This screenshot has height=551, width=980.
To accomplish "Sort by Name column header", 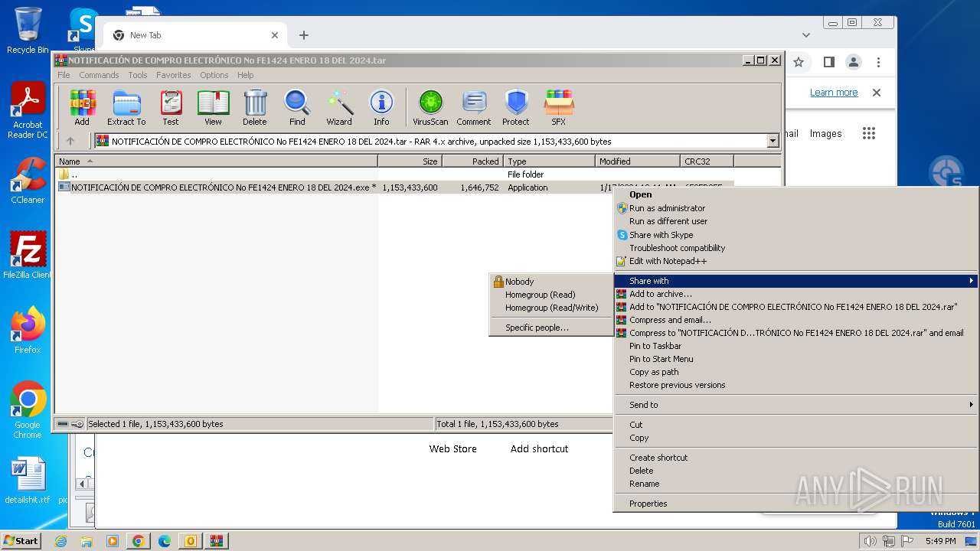I will click(x=217, y=161).
